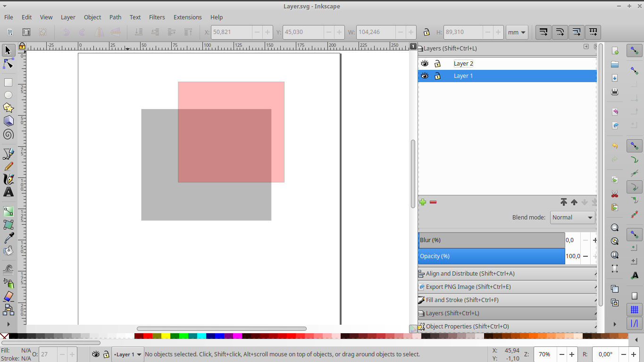Increase zoom with plus button
644x362 pixels.
pyautogui.click(x=571, y=354)
